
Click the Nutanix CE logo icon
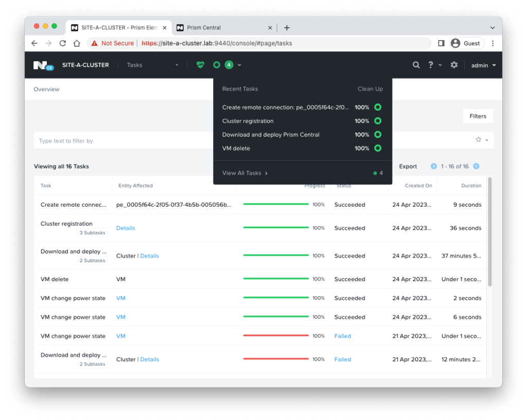tap(43, 65)
